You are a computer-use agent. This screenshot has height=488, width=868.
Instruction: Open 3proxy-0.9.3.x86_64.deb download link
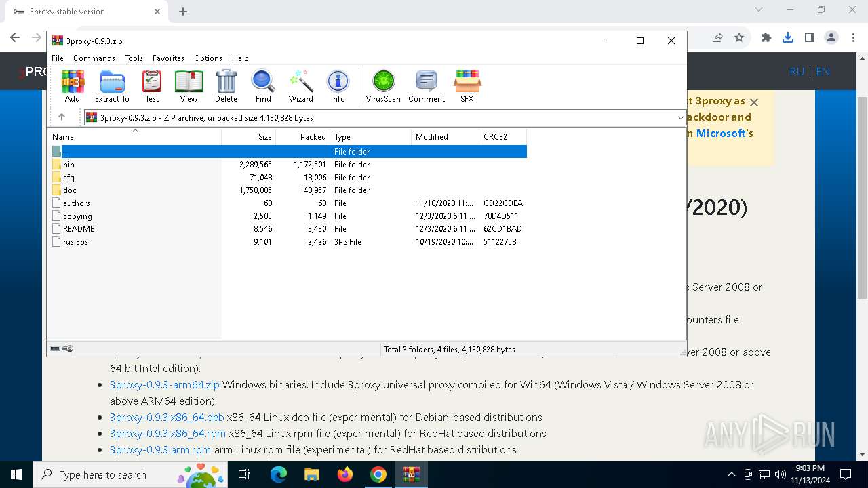pos(167,417)
